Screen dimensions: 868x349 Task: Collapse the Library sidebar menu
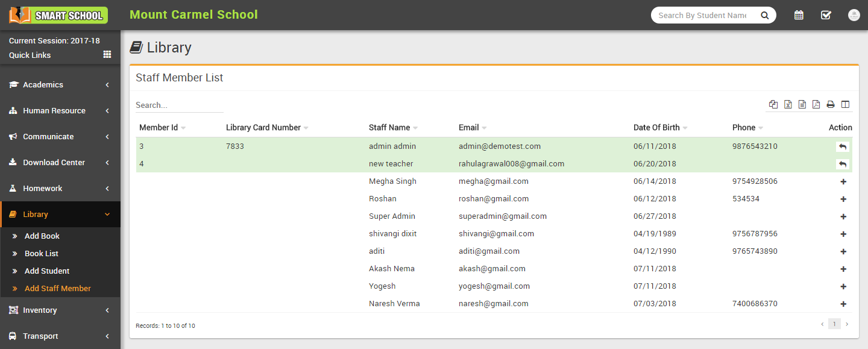(60, 215)
